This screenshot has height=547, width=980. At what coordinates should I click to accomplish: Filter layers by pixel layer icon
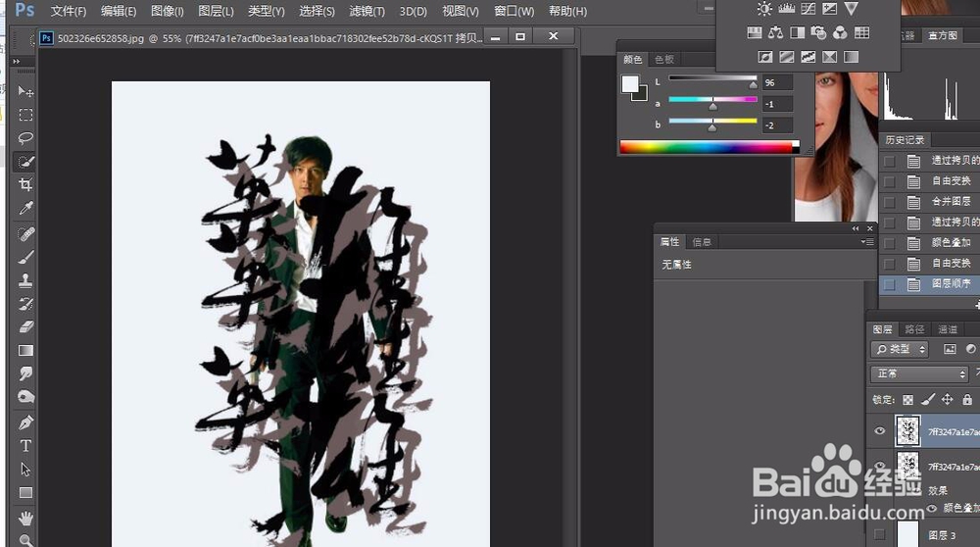950,349
